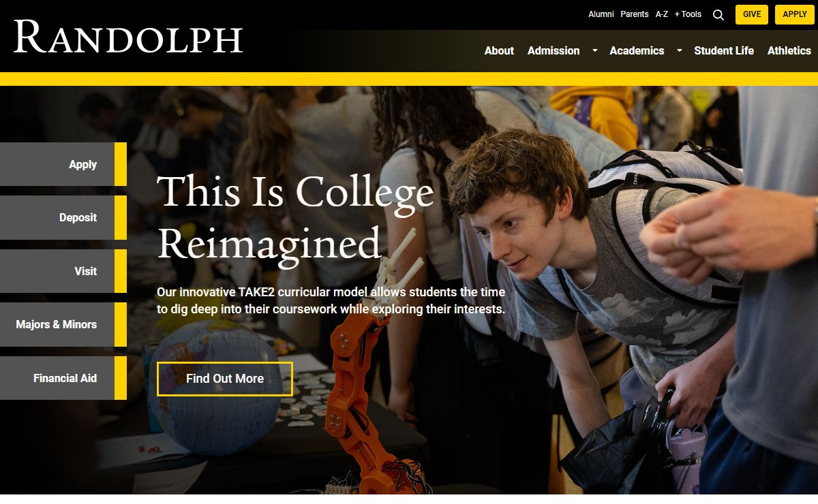Image resolution: width=818 pixels, height=504 pixels.
Task: Open the Alumni link
Action: [x=601, y=14]
